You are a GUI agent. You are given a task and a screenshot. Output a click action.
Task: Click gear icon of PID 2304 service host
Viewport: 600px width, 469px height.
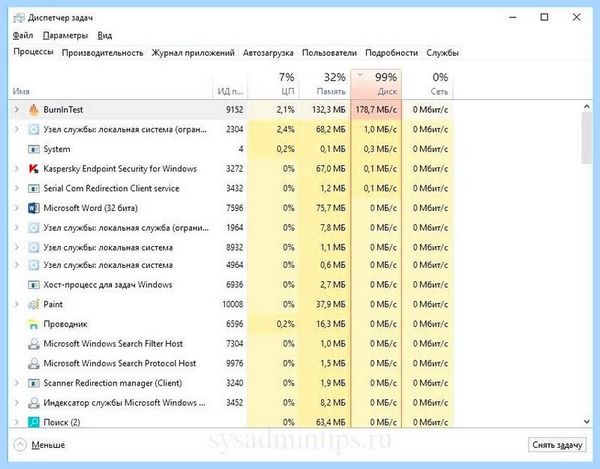click(x=34, y=130)
